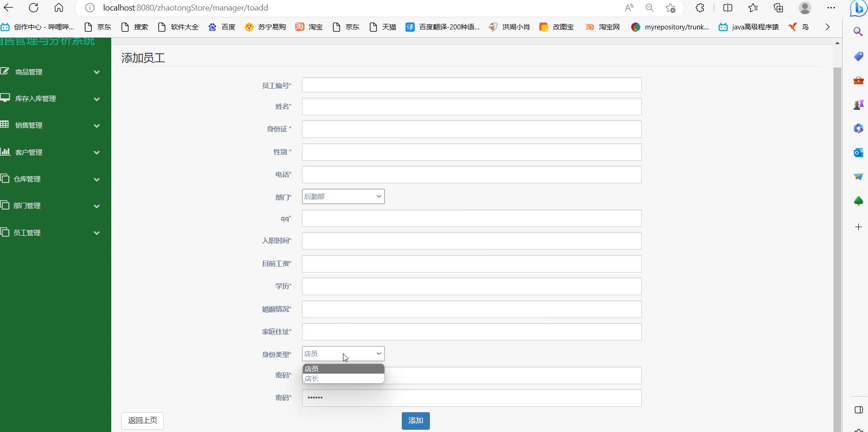Open the sidebar shopping tag icon
Screen dimensions: 868x432
pyautogui.click(x=858, y=56)
